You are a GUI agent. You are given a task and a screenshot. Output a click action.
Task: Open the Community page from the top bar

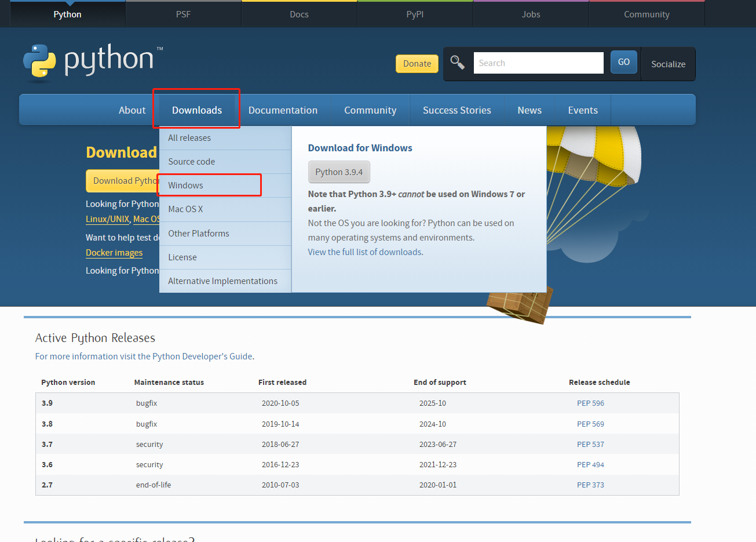tap(646, 14)
